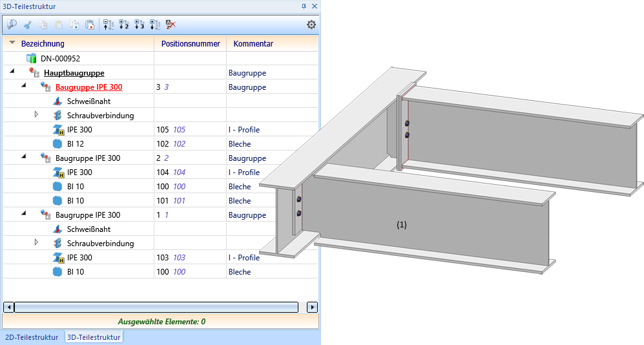Click the copy icon in the toolbar
This screenshot has width=644, height=345.
pos(43,25)
